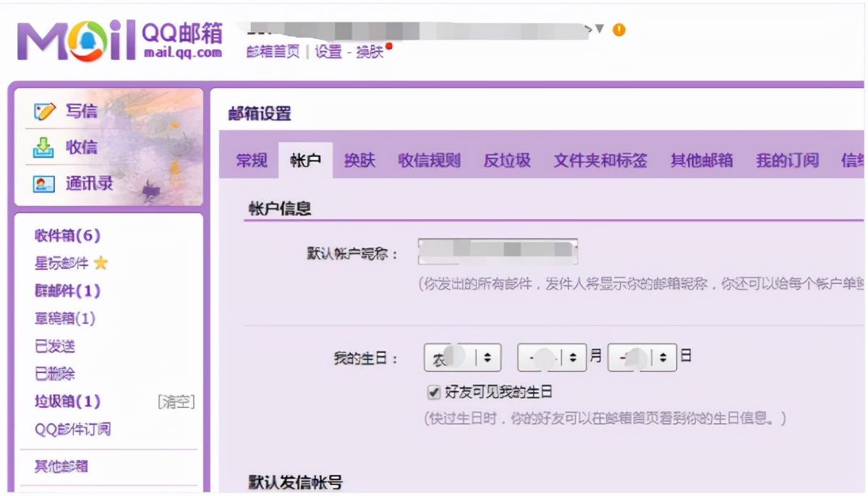This screenshot has width=868, height=496.
Task: Open the 反垃圾 anti-spam tab
Action: tap(507, 161)
